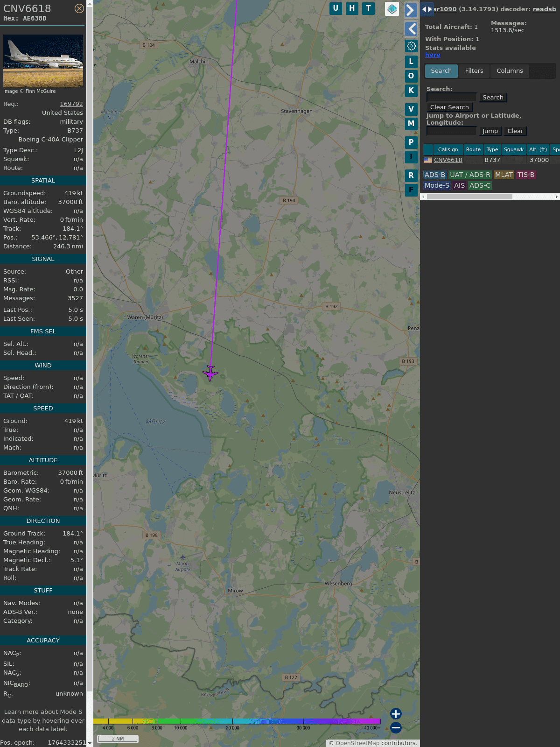Screen dimensions: 560x747
Task: Toggle the K map button
Action: (x=411, y=91)
